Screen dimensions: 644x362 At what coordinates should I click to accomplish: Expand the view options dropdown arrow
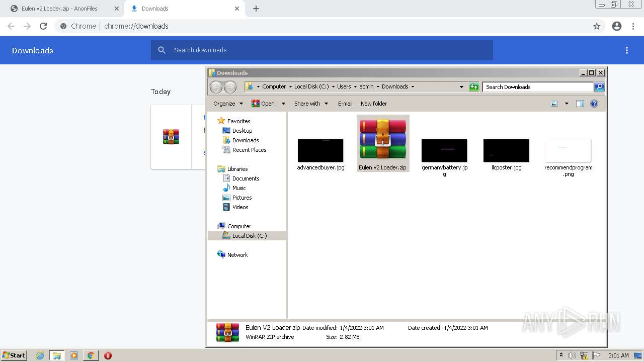coord(567,104)
